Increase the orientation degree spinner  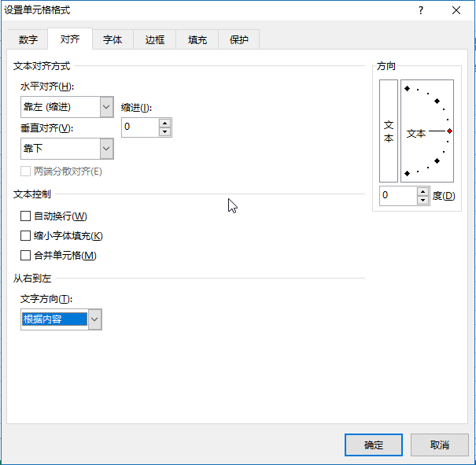tap(424, 191)
